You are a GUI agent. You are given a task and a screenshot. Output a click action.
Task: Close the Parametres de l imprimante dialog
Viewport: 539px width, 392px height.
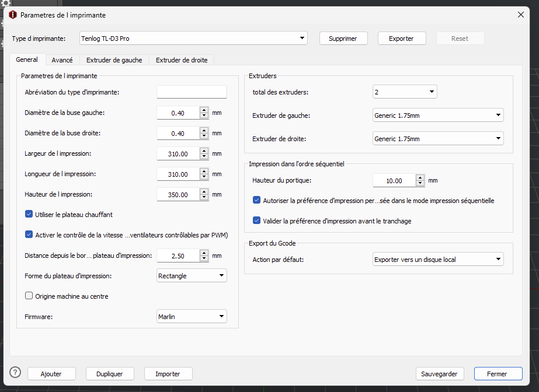pos(521,15)
